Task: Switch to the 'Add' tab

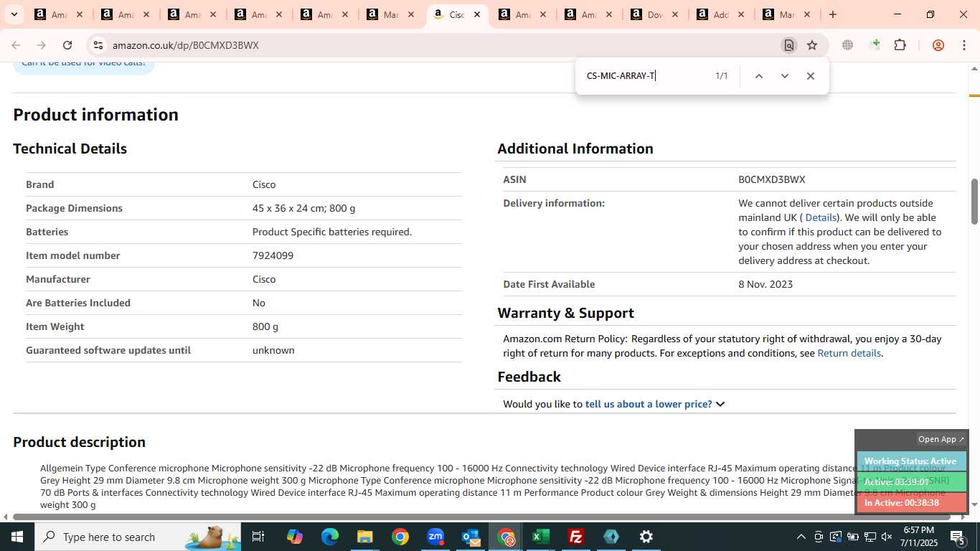Action: [x=721, y=14]
